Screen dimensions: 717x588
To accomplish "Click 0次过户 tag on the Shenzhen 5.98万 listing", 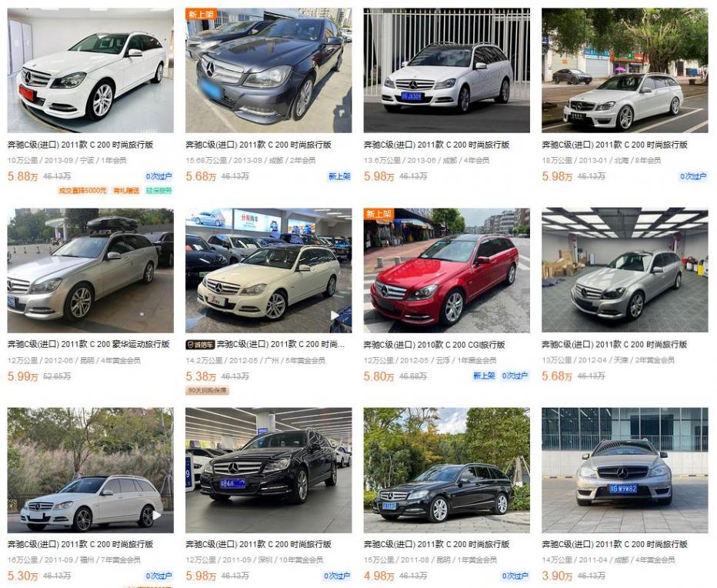I will click(337, 576).
